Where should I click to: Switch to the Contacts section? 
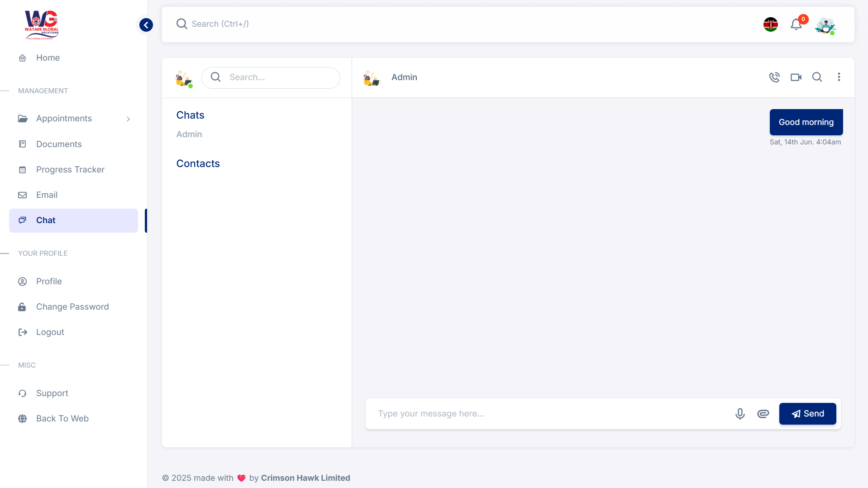click(x=198, y=163)
